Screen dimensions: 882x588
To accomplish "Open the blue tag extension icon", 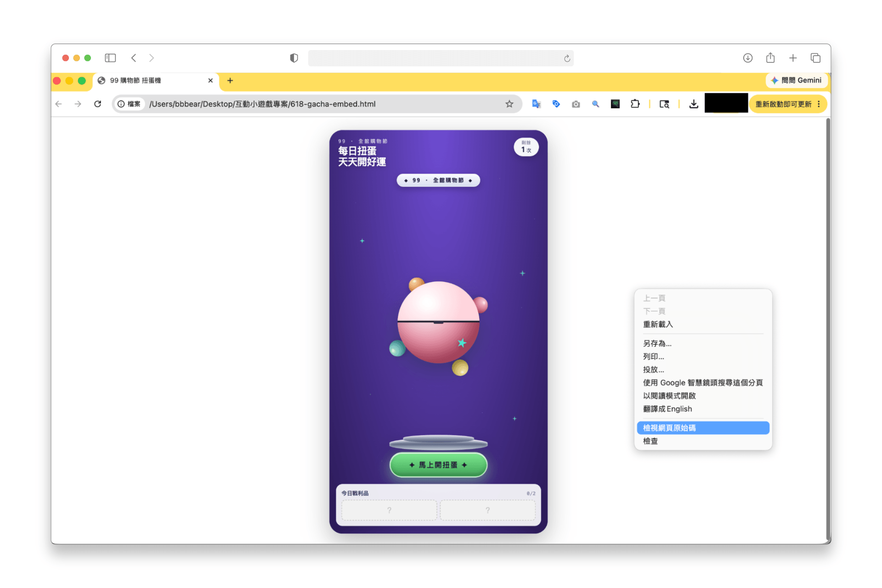I will point(556,104).
